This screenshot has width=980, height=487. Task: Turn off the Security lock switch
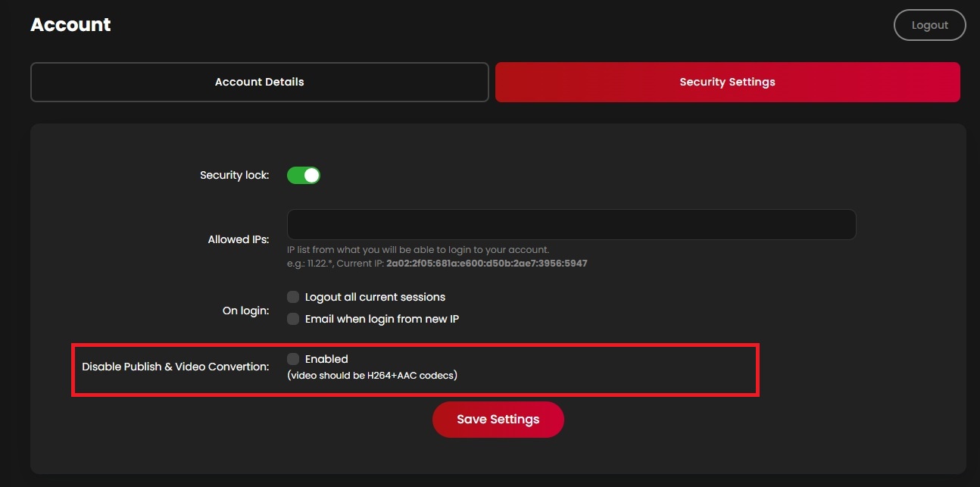coord(304,176)
